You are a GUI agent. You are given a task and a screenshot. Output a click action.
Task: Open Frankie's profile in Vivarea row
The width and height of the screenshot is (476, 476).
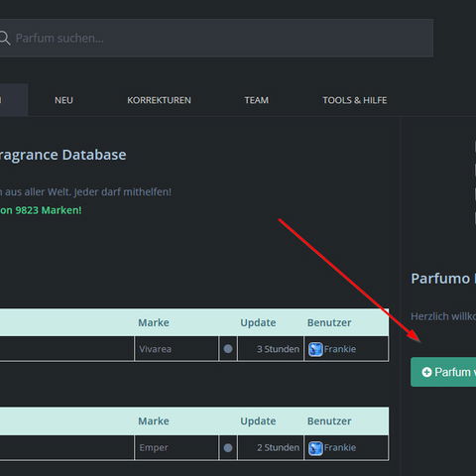pos(340,349)
